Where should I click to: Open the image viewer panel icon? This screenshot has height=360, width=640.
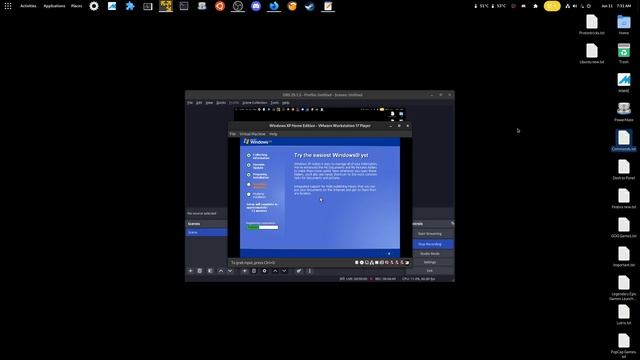pyautogui.click(x=112, y=6)
